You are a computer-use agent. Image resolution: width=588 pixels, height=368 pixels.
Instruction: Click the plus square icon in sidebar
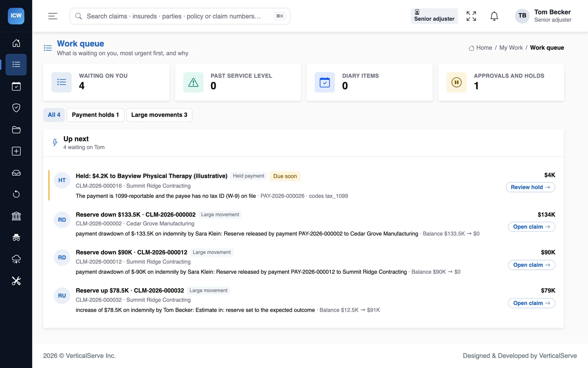tap(16, 151)
